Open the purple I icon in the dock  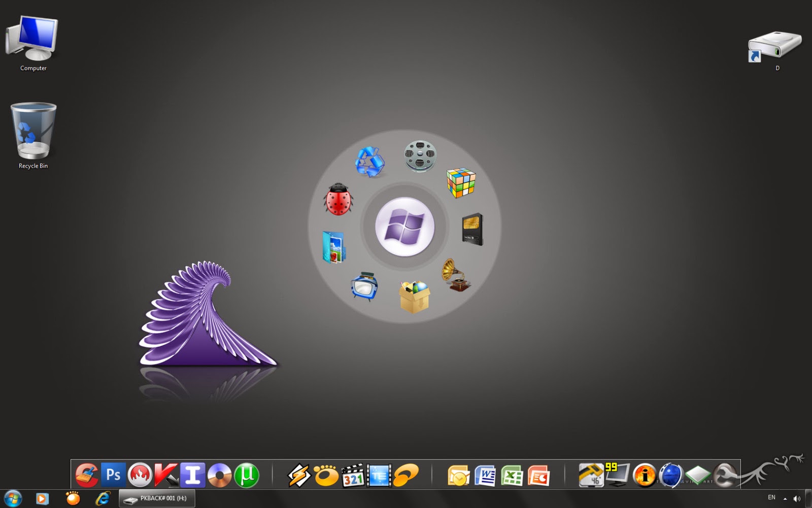tap(193, 475)
